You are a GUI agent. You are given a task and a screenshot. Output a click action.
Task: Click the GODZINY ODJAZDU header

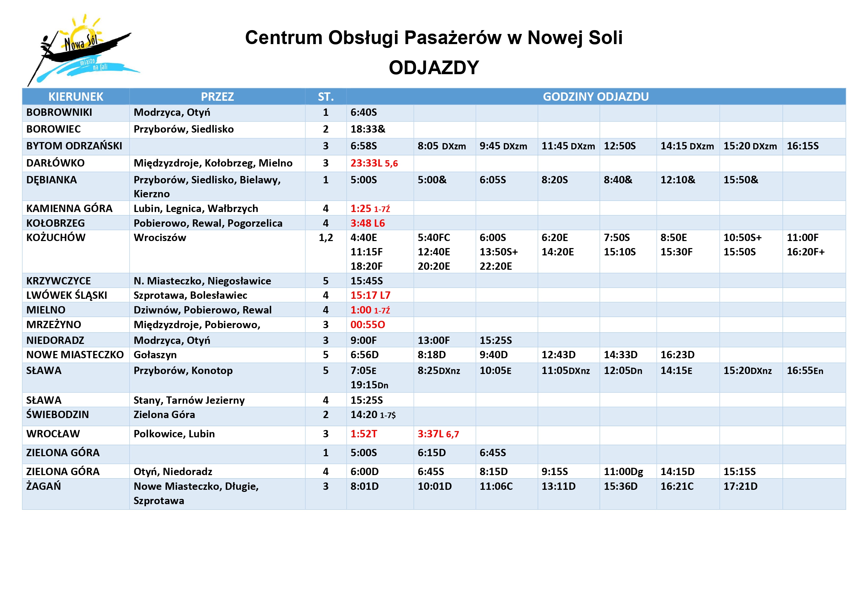pyautogui.click(x=595, y=97)
